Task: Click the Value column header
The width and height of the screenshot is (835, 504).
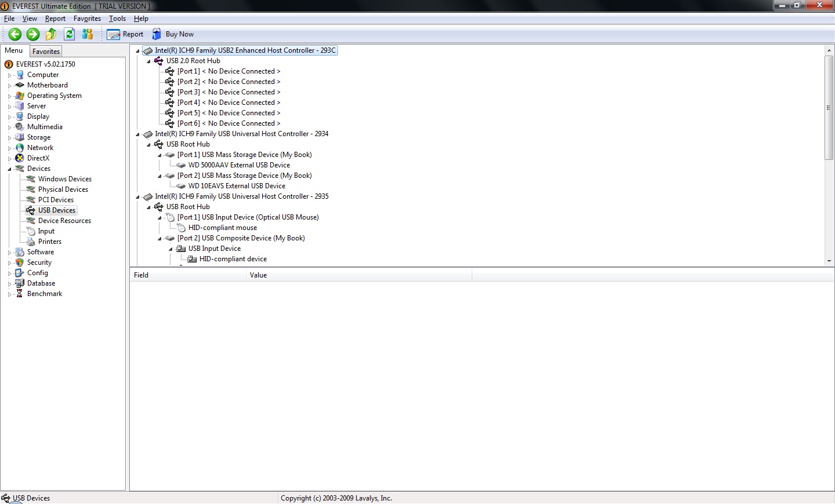Action: 359,275
